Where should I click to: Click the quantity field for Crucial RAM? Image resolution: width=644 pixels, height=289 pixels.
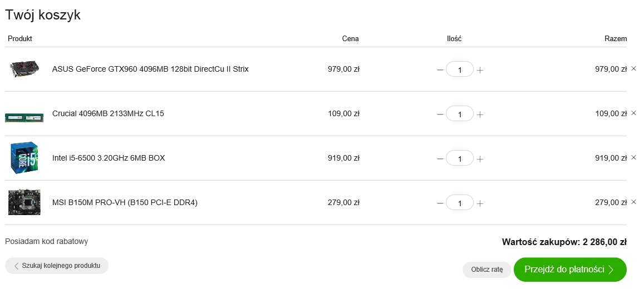click(x=460, y=114)
